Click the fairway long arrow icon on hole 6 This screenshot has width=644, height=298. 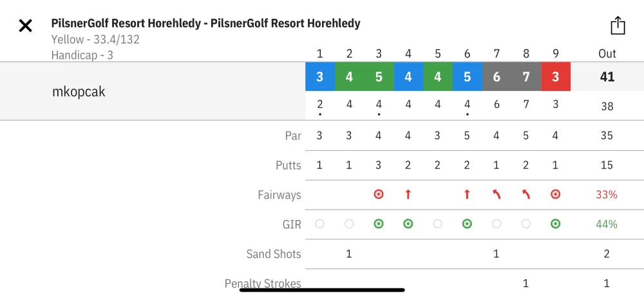click(x=467, y=194)
